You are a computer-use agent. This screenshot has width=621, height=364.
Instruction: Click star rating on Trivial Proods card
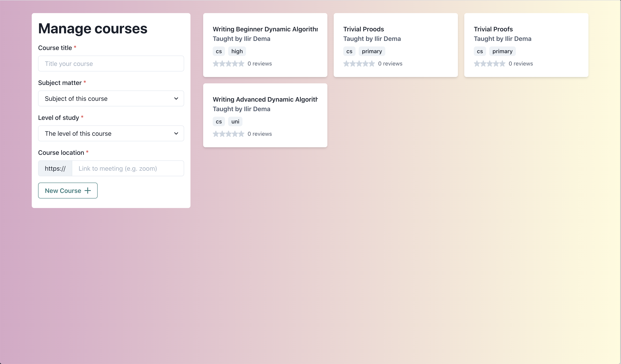(x=359, y=64)
